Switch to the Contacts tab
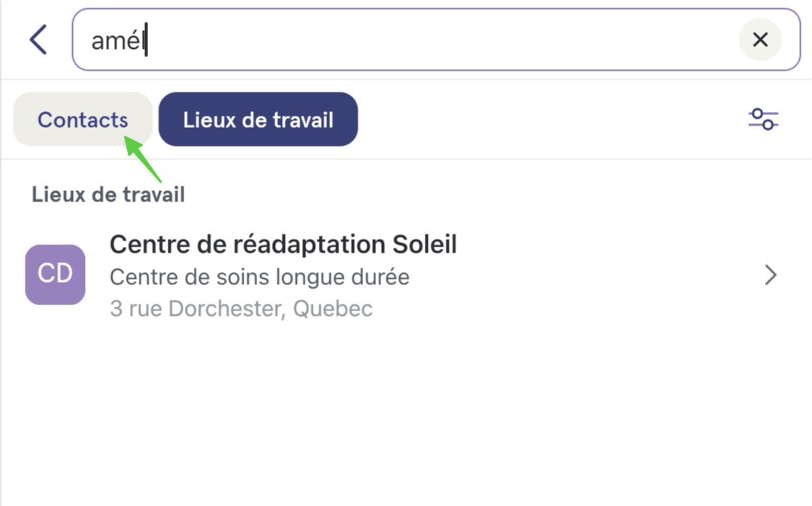Image resolution: width=812 pixels, height=506 pixels. [x=83, y=119]
